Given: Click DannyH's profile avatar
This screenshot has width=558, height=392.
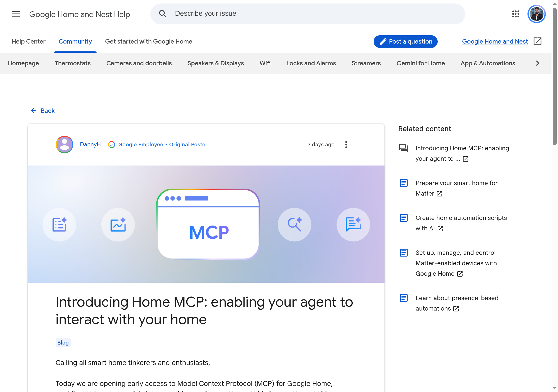Looking at the screenshot, I should pos(64,145).
